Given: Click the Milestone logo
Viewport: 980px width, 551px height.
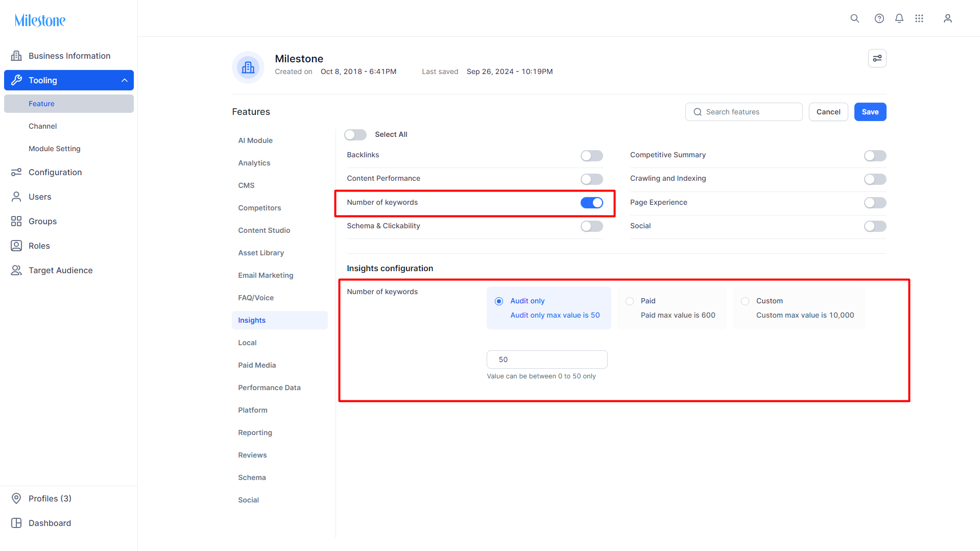Looking at the screenshot, I should [40, 20].
